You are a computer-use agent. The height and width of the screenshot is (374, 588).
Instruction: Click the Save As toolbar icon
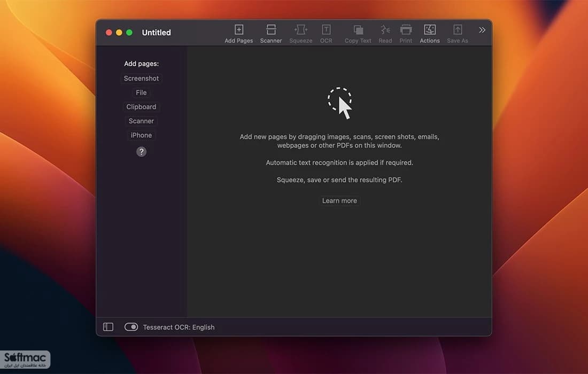pos(457,34)
